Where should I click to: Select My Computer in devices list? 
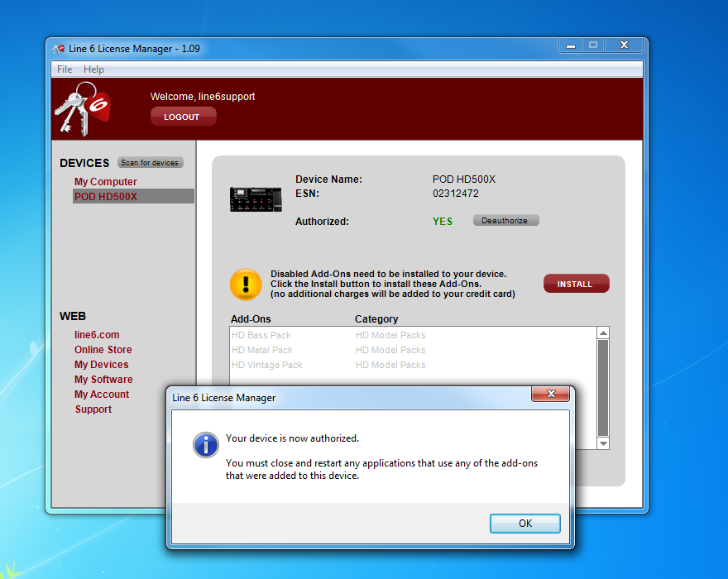pos(105,181)
